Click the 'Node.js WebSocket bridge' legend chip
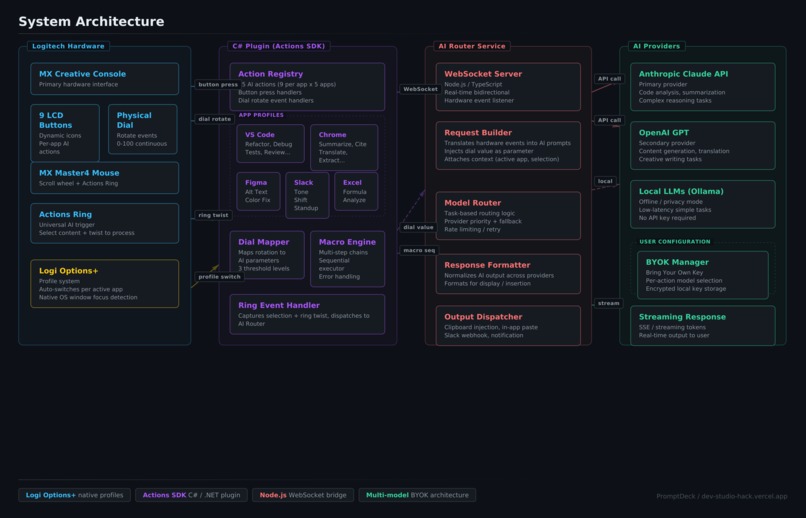 [303, 495]
